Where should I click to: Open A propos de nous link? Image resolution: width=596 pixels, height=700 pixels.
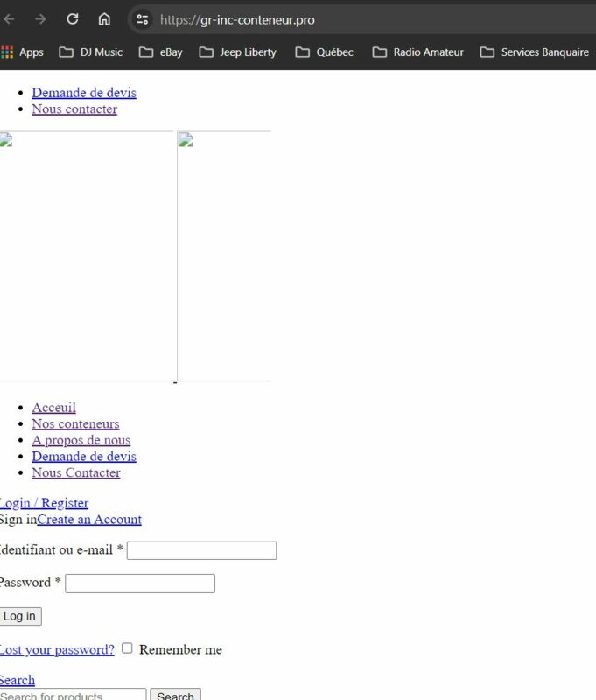coord(81,440)
